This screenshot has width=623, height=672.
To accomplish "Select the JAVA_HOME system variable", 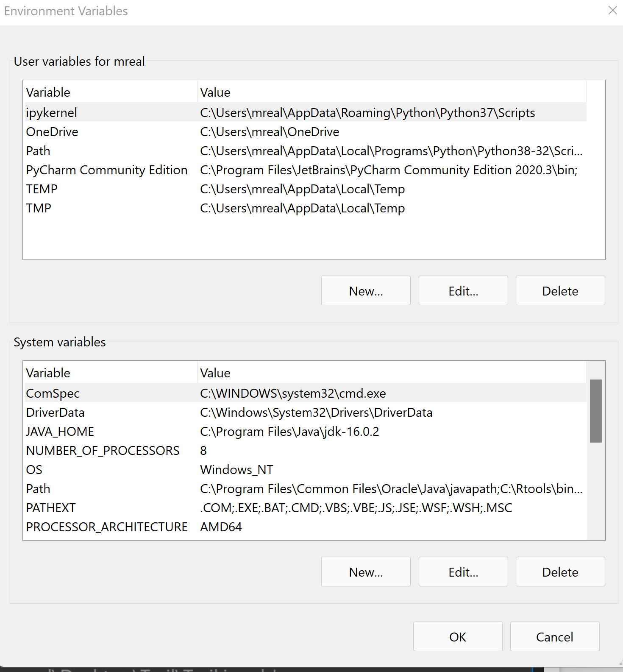I will [60, 432].
